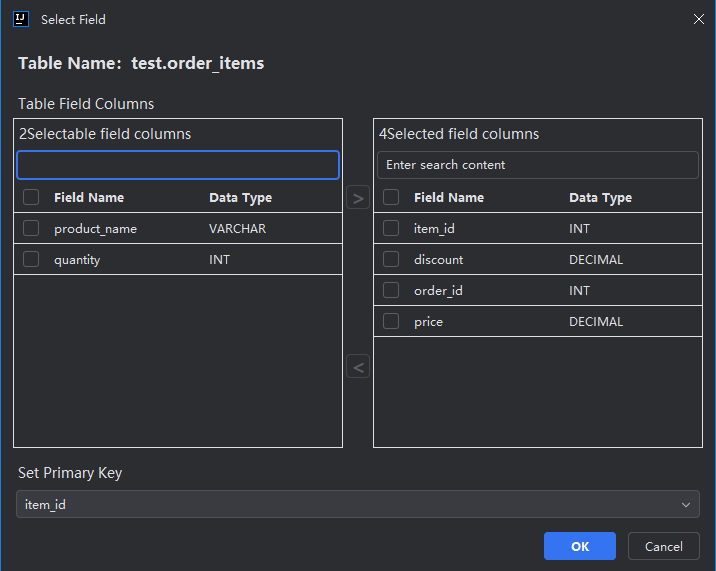Check the item_id field checkbox

pyautogui.click(x=391, y=229)
